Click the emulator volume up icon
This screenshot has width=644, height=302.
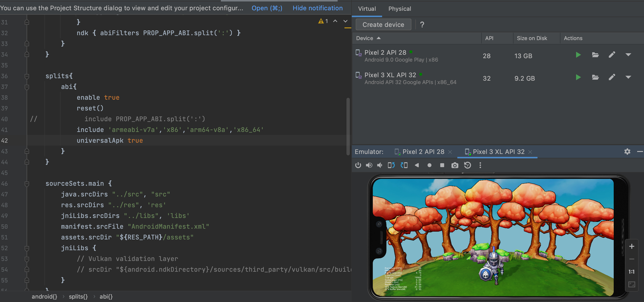click(x=369, y=165)
